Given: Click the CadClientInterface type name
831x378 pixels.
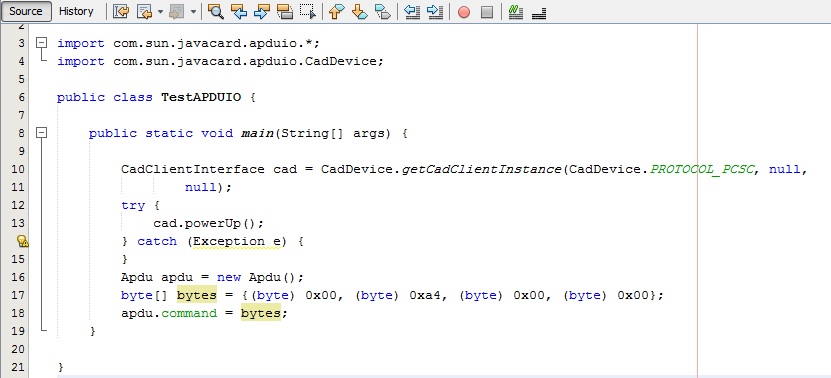Looking at the screenshot, I should [193, 169].
